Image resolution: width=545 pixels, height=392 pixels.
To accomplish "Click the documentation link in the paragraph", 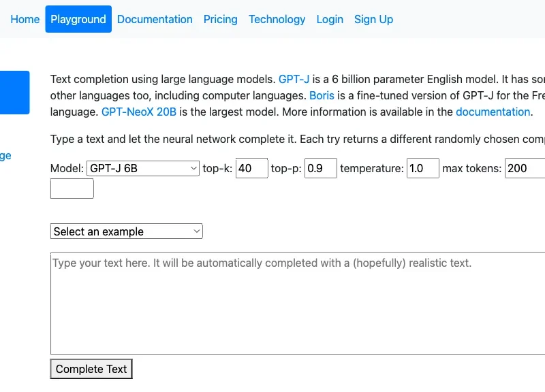I will (x=493, y=112).
